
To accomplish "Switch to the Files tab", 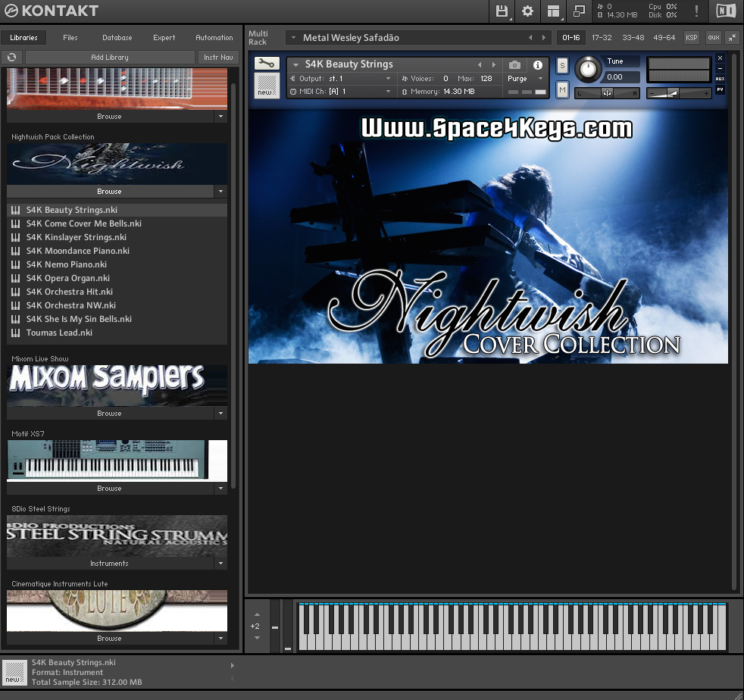I will [70, 37].
